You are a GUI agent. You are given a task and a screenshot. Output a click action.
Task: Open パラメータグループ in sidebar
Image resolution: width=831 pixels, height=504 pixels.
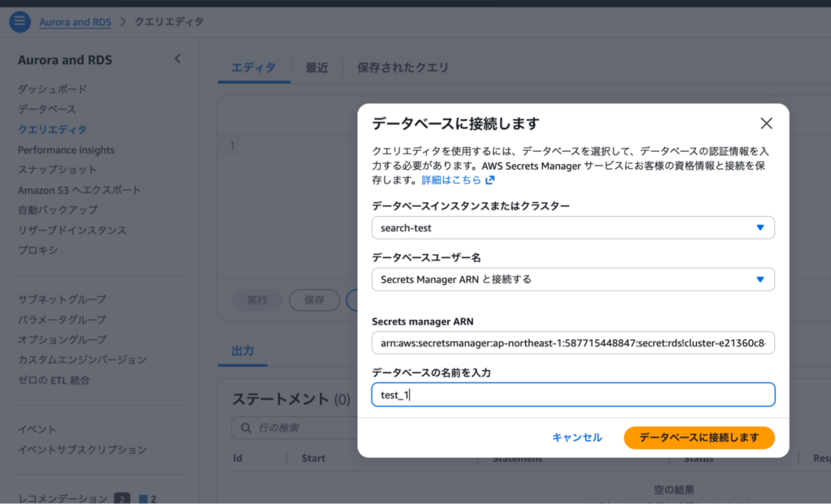[x=62, y=320]
